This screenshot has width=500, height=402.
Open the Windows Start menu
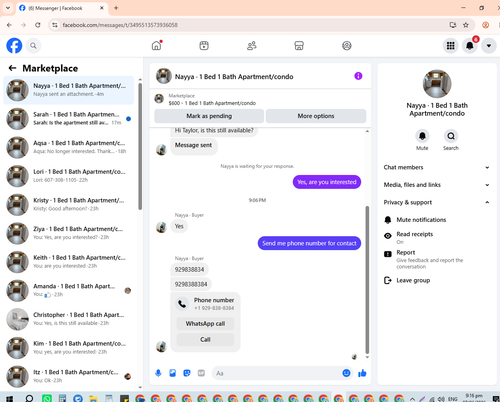(x=9, y=398)
